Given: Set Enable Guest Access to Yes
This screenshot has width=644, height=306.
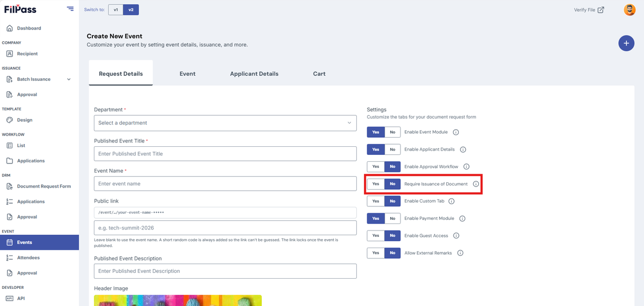Looking at the screenshot, I should click(376, 236).
